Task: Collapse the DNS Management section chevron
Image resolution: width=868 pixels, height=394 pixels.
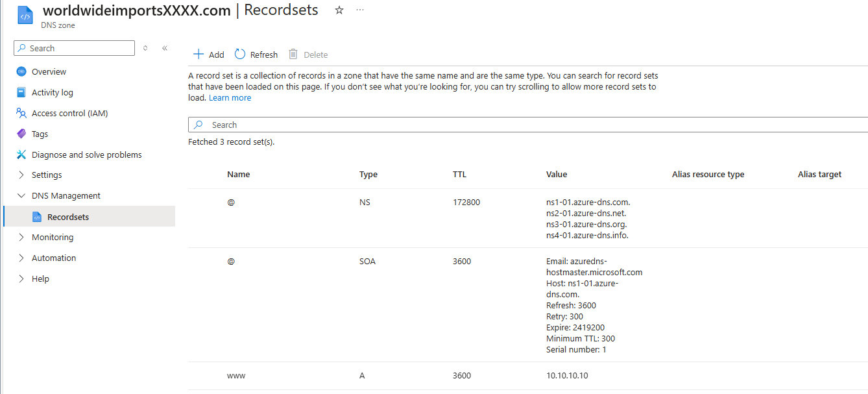Action: [x=21, y=195]
